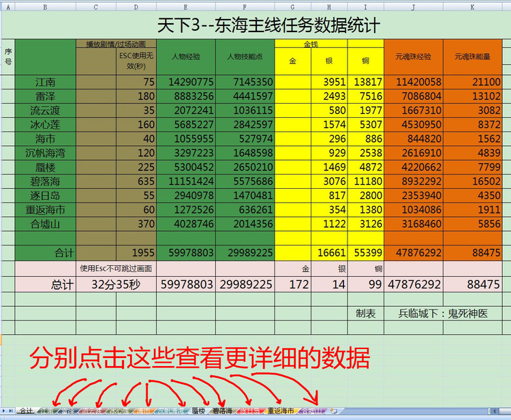This screenshot has width=511, height=420.
Task: Click the cell with value 13817
Action: [366, 82]
